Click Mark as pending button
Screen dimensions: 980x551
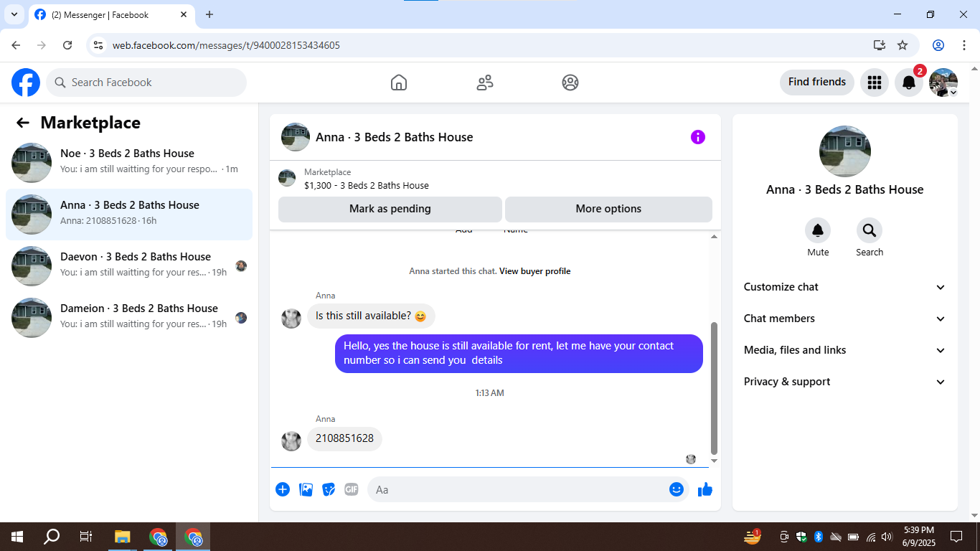tap(390, 209)
